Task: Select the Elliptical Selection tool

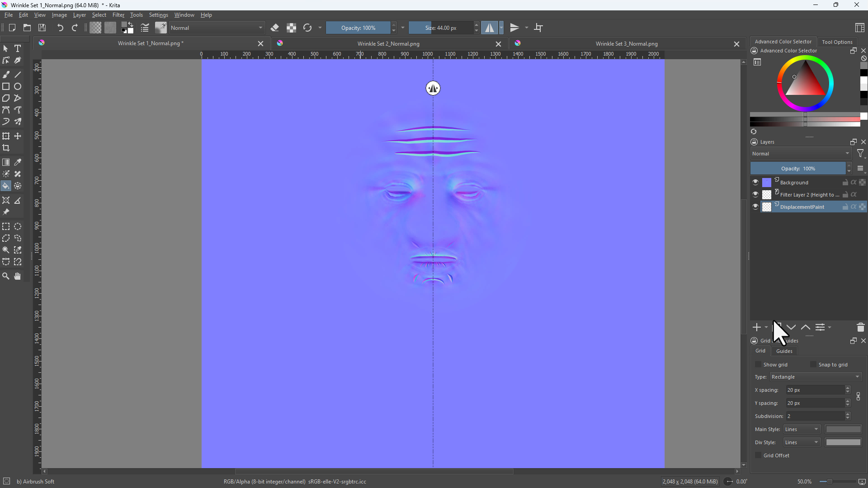Action: point(18,226)
